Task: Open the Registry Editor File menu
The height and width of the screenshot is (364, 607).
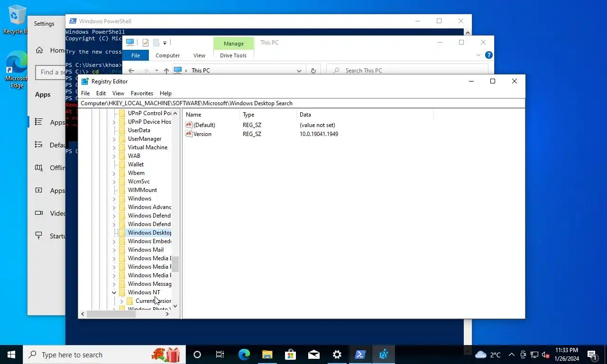Action: 85,93
